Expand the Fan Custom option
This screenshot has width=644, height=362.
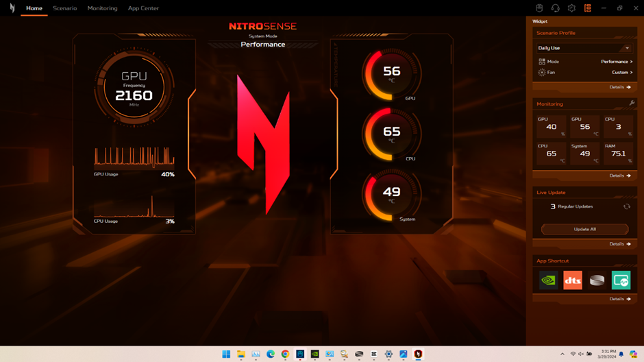(x=621, y=73)
